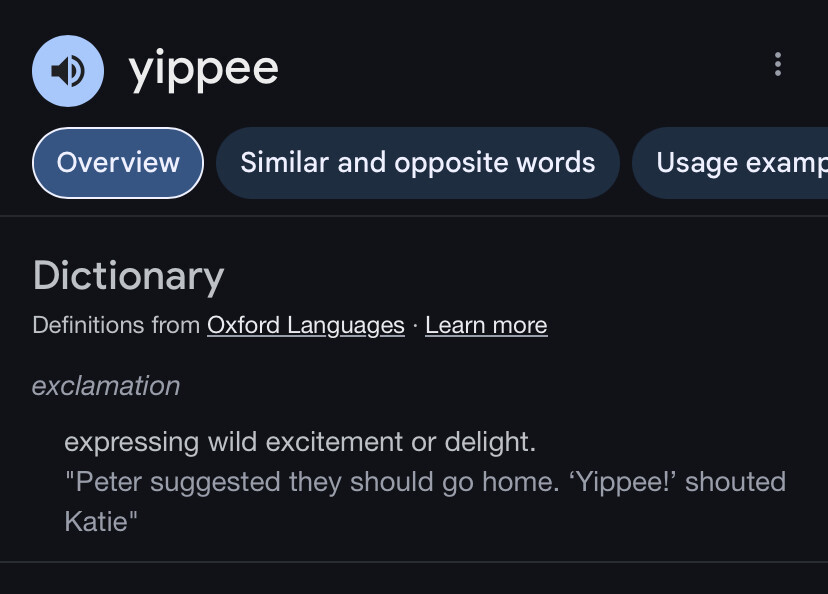This screenshot has height=594, width=828.
Task: Switch to Similar and opposite words tab
Action: [417, 162]
